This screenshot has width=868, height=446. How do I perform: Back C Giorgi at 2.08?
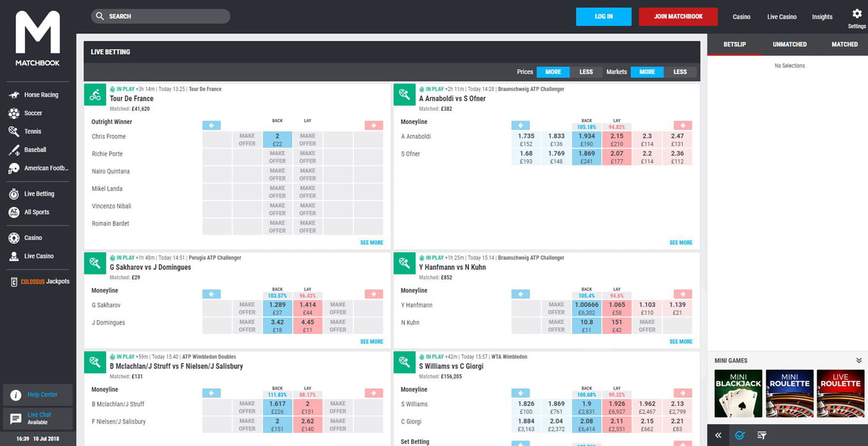tap(587, 424)
